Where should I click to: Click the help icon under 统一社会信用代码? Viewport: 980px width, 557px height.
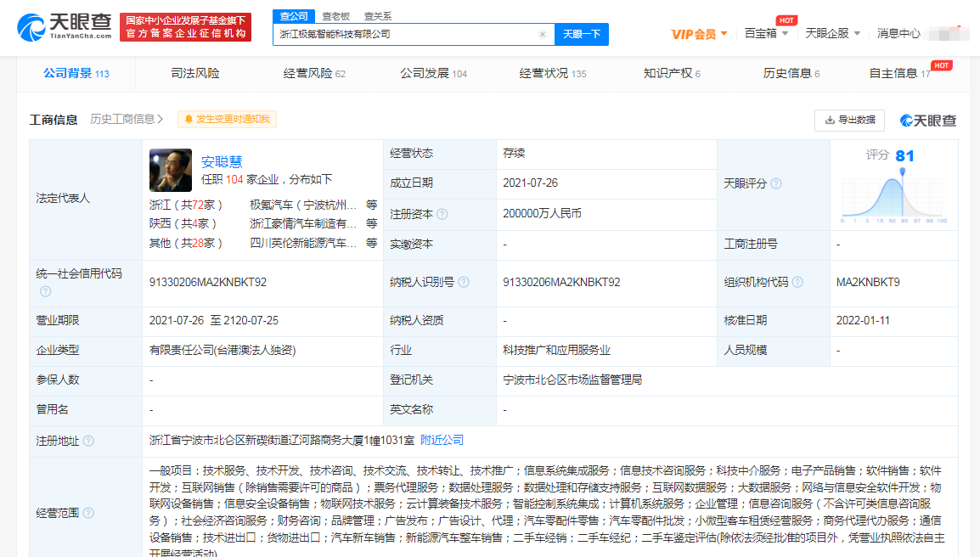click(45, 291)
